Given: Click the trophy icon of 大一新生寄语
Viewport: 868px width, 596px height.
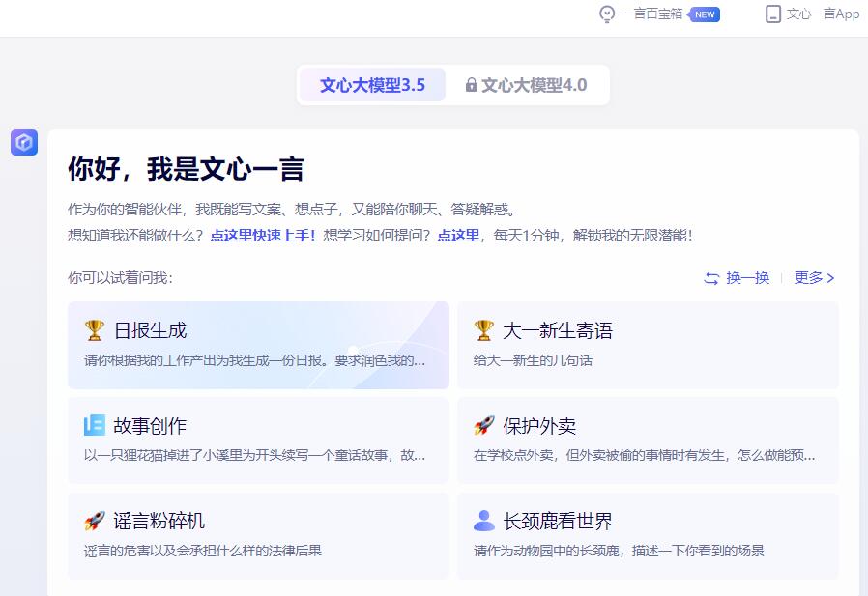Looking at the screenshot, I should [x=484, y=330].
